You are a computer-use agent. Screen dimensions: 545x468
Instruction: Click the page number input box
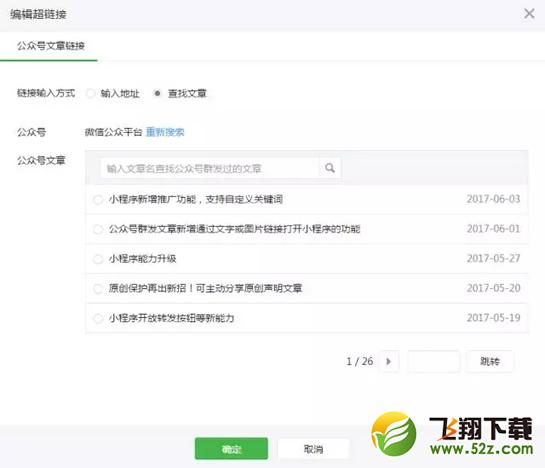point(434,362)
